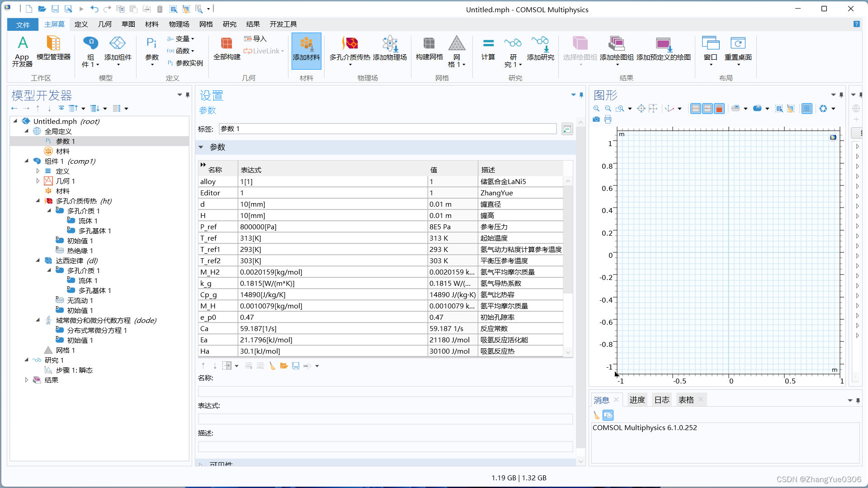Switch to the 物理场 ribbon tab

pyautogui.click(x=179, y=24)
